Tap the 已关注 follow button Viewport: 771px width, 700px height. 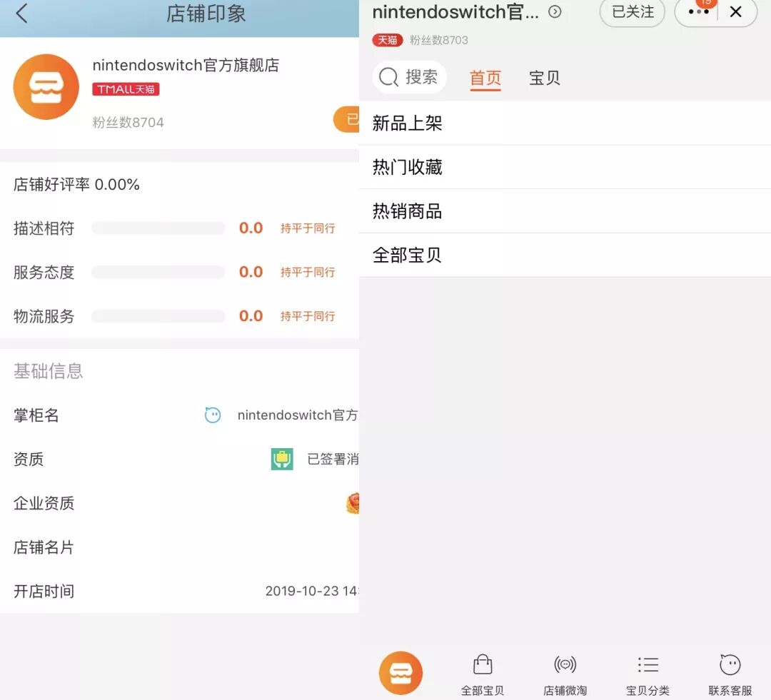tap(633, 12)
